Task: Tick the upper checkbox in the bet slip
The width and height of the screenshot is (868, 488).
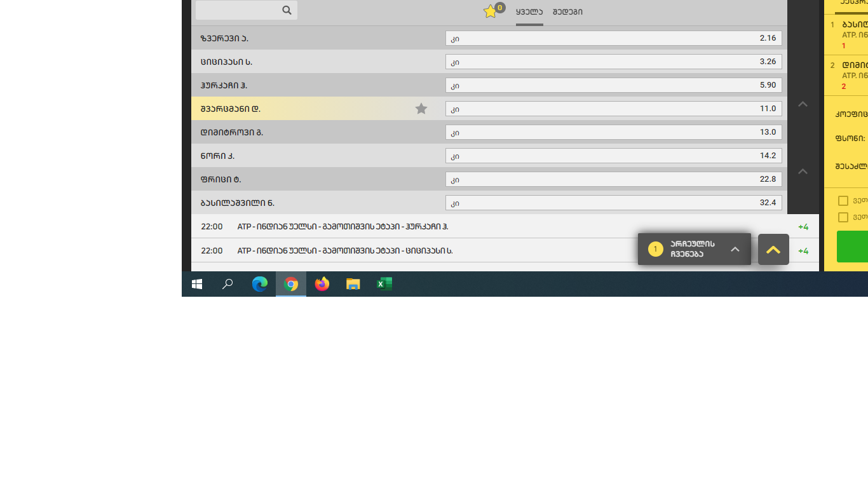Action: pyautogui.click(x=843, y=201)
